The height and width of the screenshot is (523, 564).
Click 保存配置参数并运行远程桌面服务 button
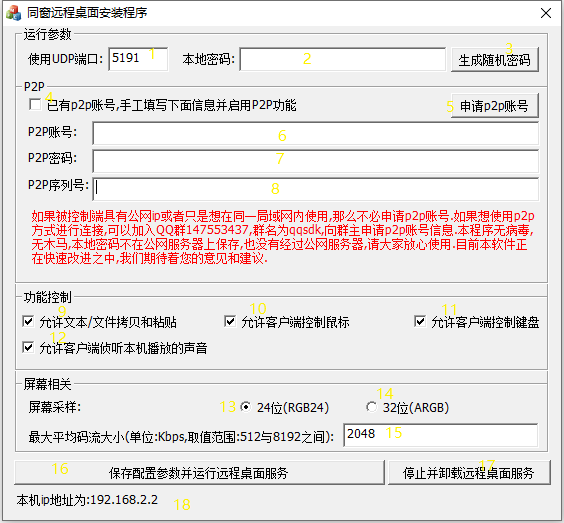pyautogui.click(x=199, y=473)
